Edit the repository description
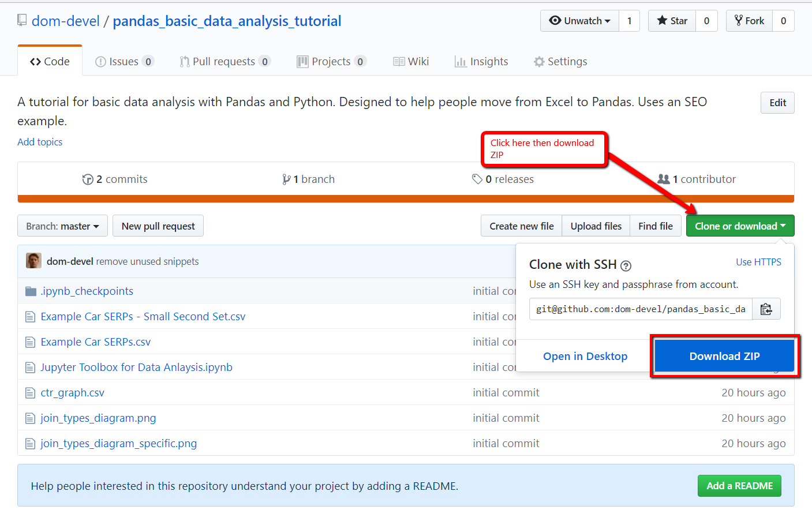The width and height of the screenshot is (812, 510). coord(777,103)
